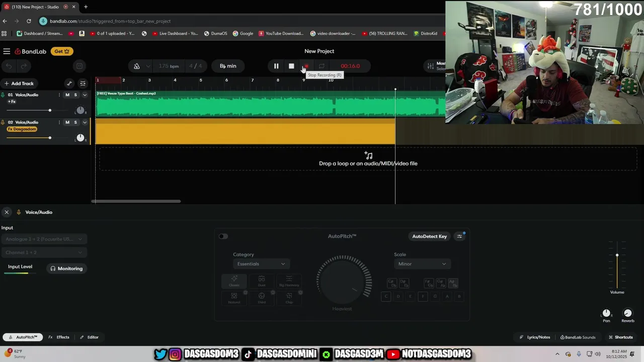Click the +Fx button on track 01

(x=12, y=102)
